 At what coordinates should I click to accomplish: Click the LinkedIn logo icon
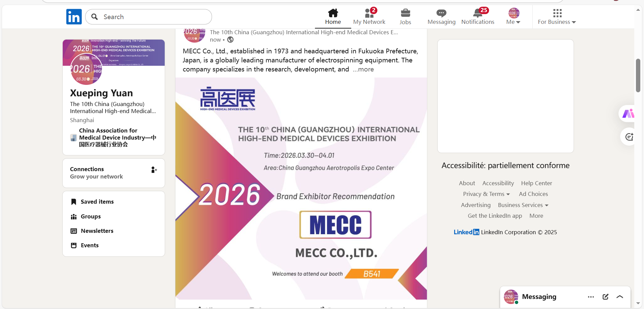coord(74,17)
